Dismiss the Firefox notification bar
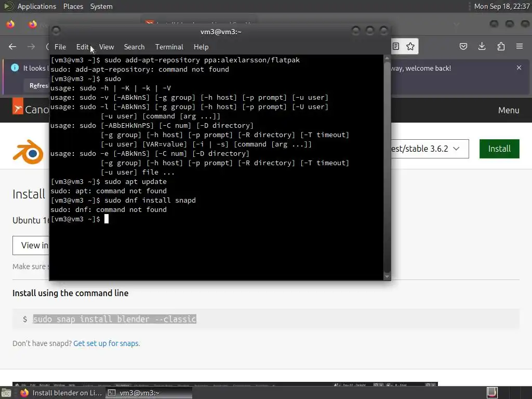Image resolution: width=532 pixels, height=399 pixels. pos(519,68)
